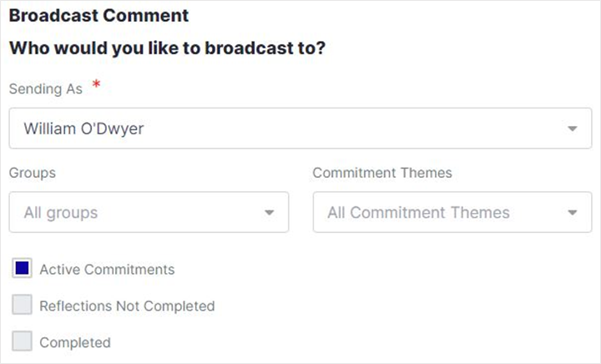Click the All groups placeholder text

pyautogui.click(x=61, y=213)
